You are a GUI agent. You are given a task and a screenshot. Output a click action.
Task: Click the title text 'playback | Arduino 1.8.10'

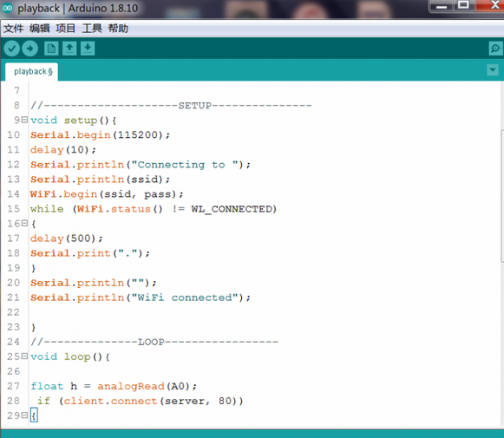pyautogui.click(x=78, y=8)
